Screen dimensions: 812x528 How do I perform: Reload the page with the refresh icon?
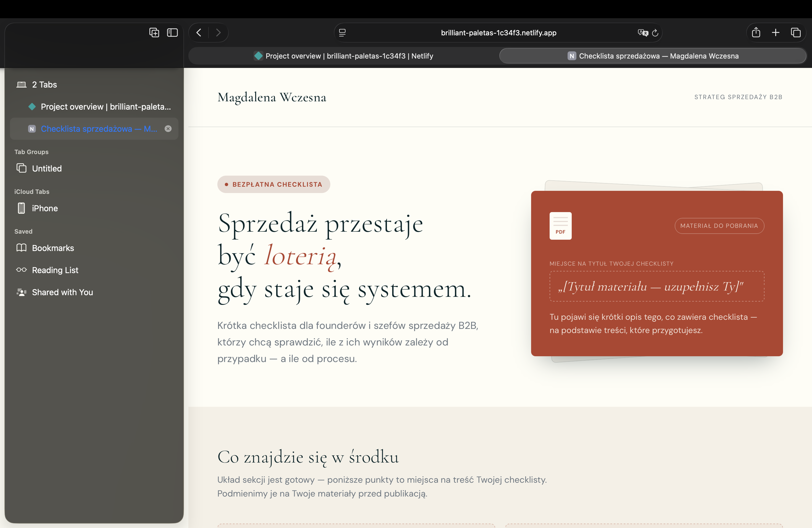[x=655, y=33]
